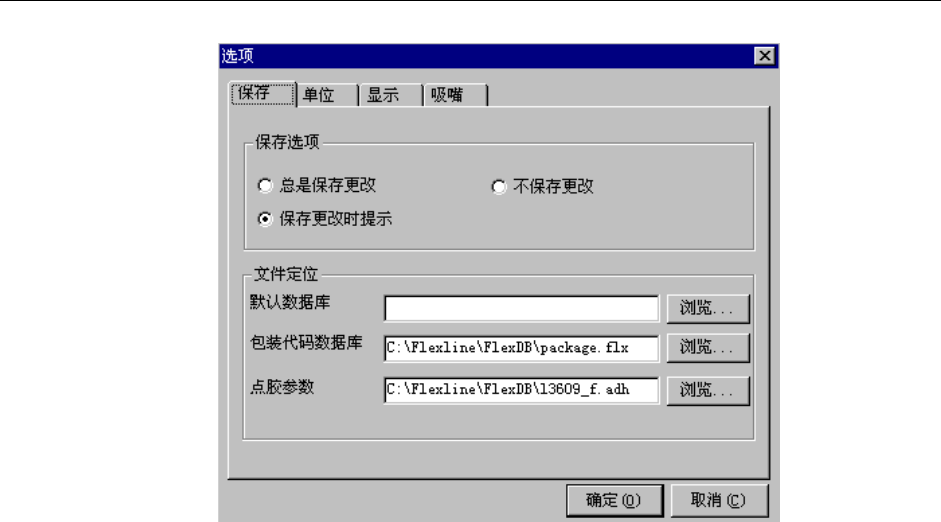The width and height of the screenshot is (941, 522).
Task: Click the 保存选项 group box heading
Action: click(287, 142)
